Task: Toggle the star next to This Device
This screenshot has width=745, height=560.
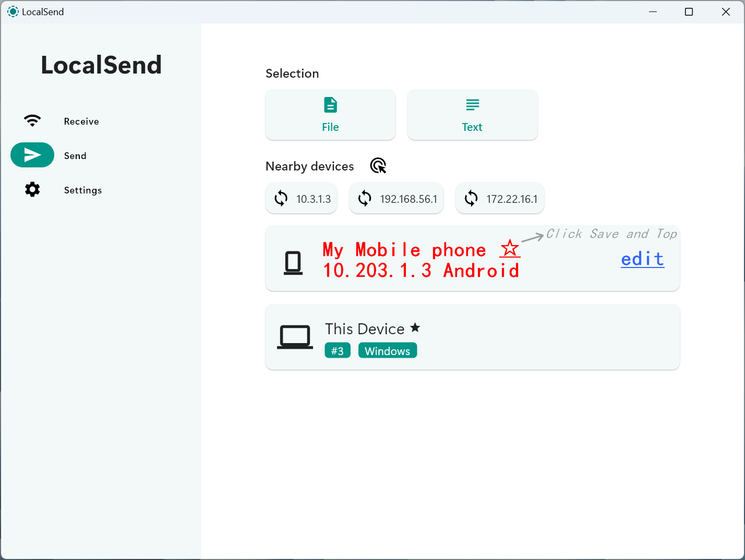Action: (415, 327)
